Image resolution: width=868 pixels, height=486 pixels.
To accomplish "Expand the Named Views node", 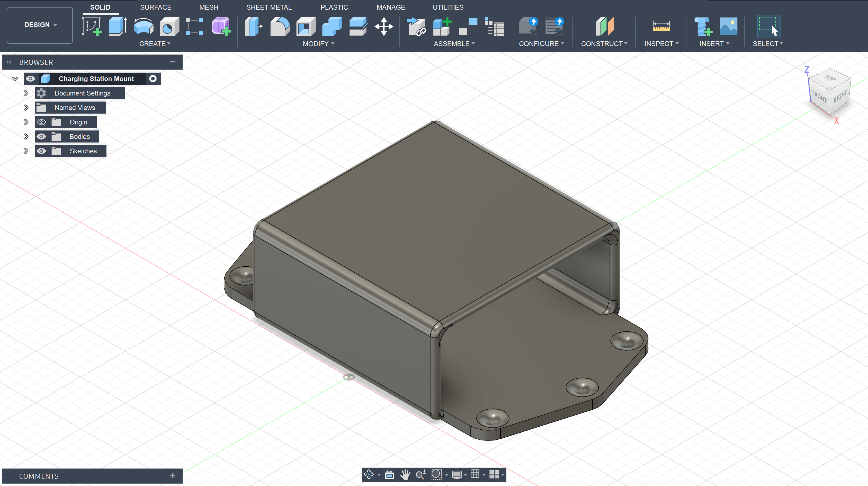I will pyautogui.click(x=26, y=108).
